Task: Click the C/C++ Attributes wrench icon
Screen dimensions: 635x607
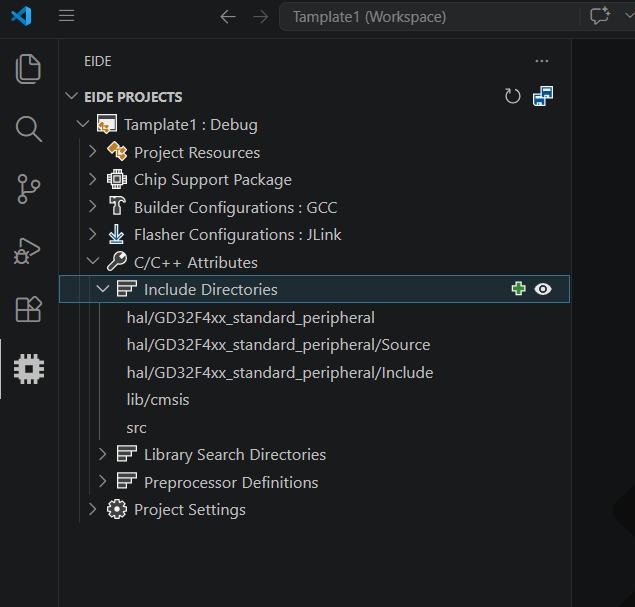Action: tap(117, 261)
